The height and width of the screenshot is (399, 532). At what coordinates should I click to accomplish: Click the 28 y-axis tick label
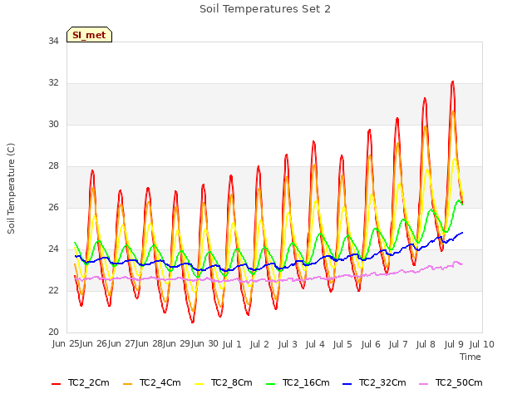(x=53, y=166)
